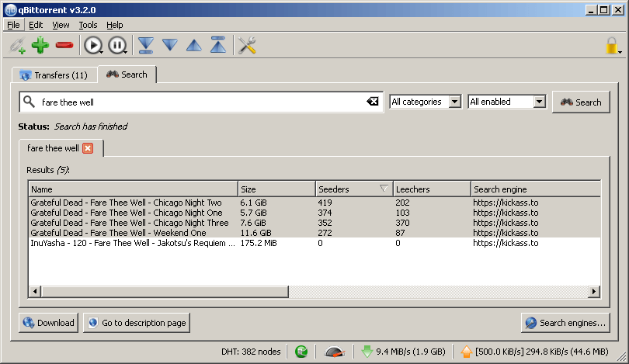Click the 7.6 GiB size cell
This screenshot has width=629, height=364.
click(x=253, y=223)
